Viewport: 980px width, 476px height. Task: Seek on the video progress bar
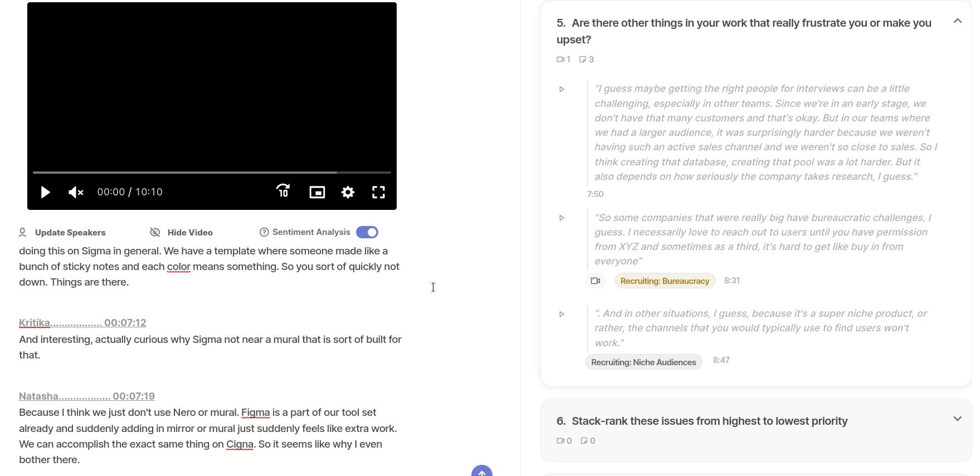click(x=212, y=173)
